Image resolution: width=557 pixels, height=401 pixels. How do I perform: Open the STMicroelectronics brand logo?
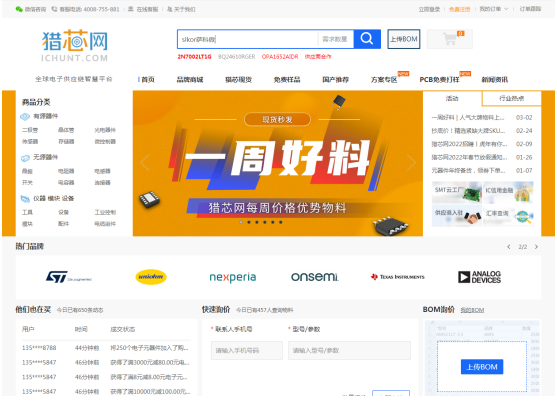click(68, 277)
